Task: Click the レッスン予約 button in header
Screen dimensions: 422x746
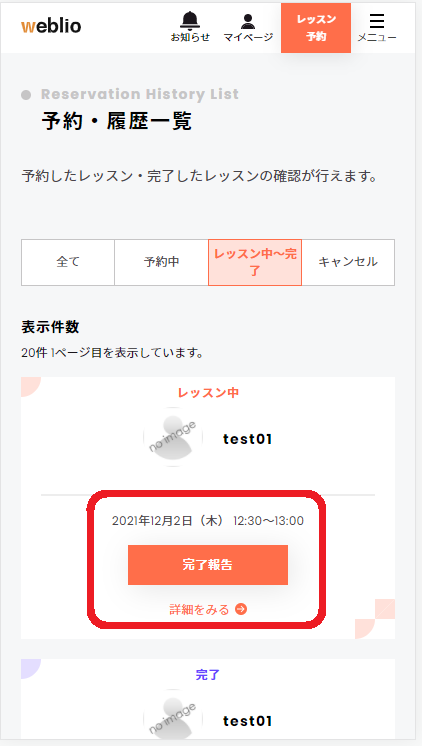Action: tap(316, 28)
